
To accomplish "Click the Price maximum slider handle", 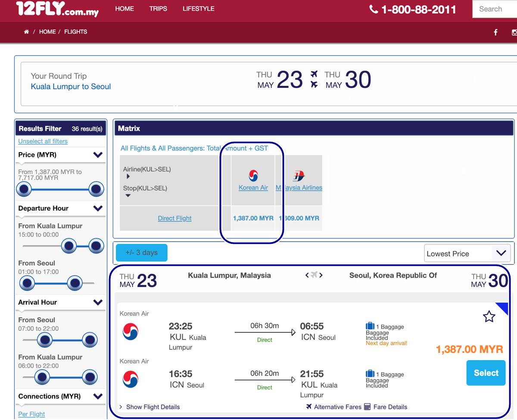I will click(x=96, y=189).
